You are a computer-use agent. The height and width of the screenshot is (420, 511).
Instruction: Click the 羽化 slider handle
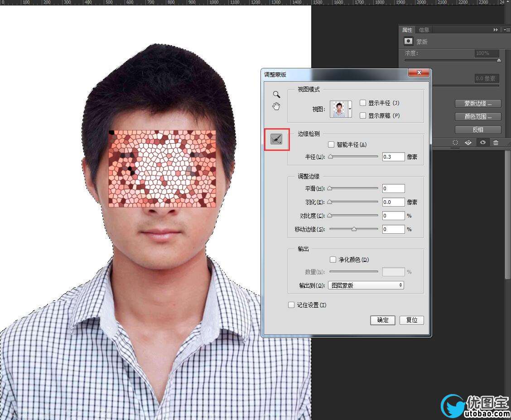click(330, 202)
